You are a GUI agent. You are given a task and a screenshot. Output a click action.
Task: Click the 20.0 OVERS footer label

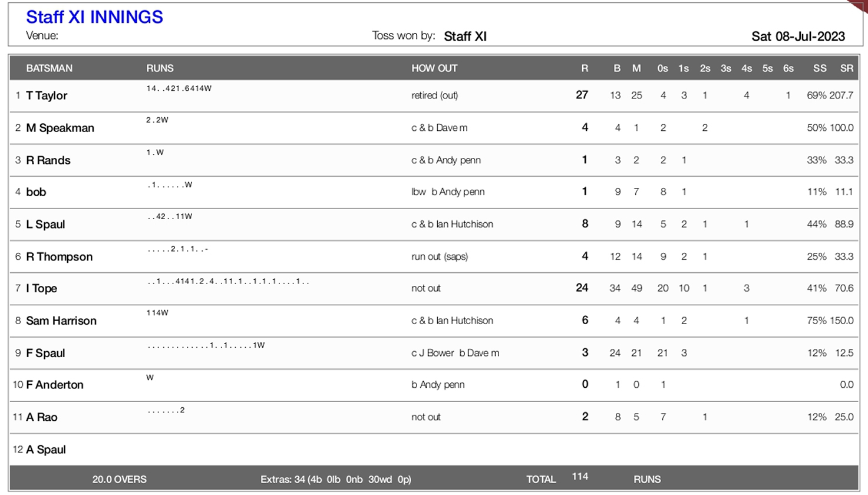(x=119, y=480)
